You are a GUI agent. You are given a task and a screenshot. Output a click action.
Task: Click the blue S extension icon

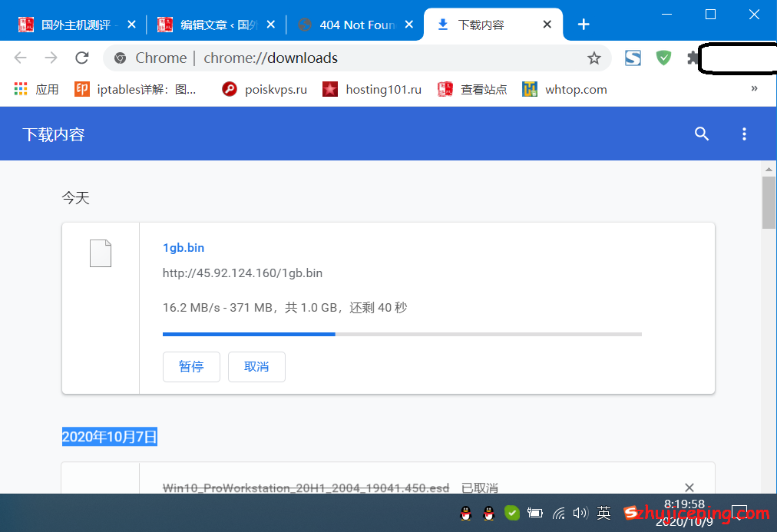(x=633, y=58)
